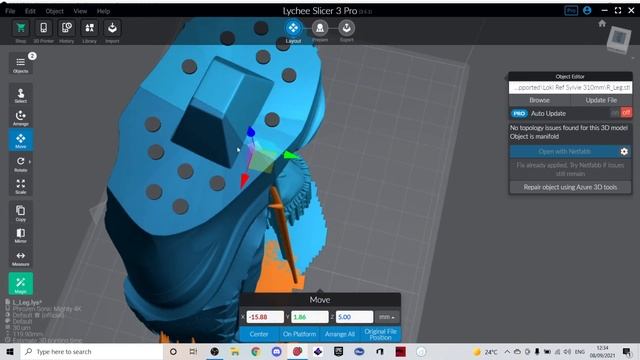Viewport: 640px width, 360px height.
Task: Switch to the Export workflow step
Action: (347, 28)
